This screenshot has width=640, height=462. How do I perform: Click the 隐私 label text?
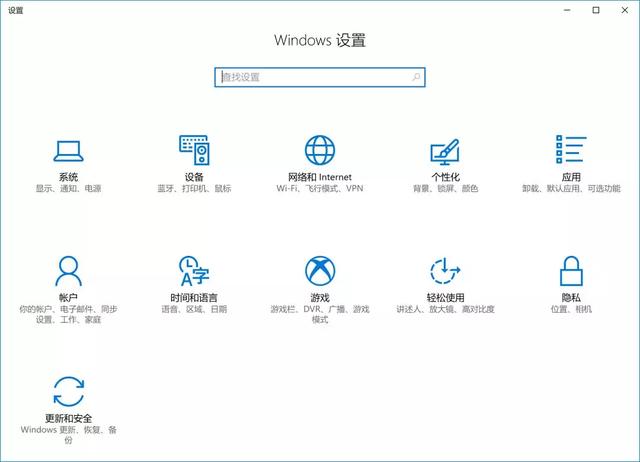(x=571, y=298)
